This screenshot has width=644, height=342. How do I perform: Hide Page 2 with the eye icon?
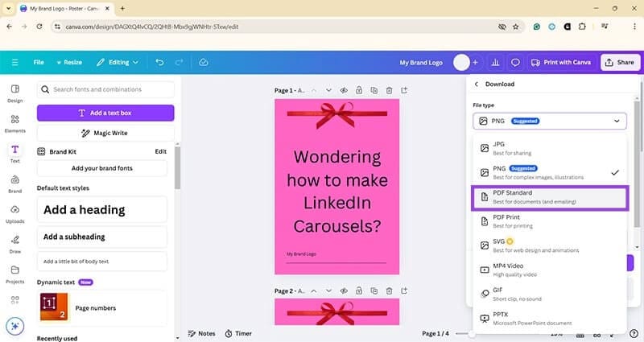point(344,290)
